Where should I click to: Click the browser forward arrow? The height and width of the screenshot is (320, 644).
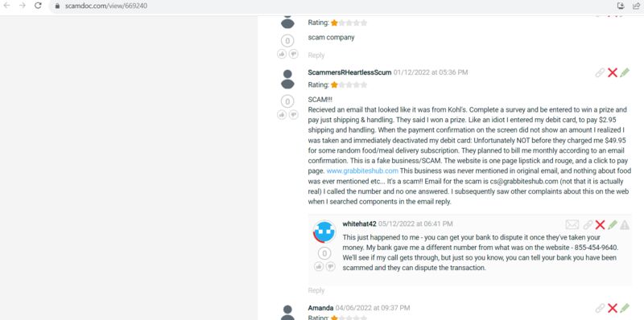click(23, 6)
